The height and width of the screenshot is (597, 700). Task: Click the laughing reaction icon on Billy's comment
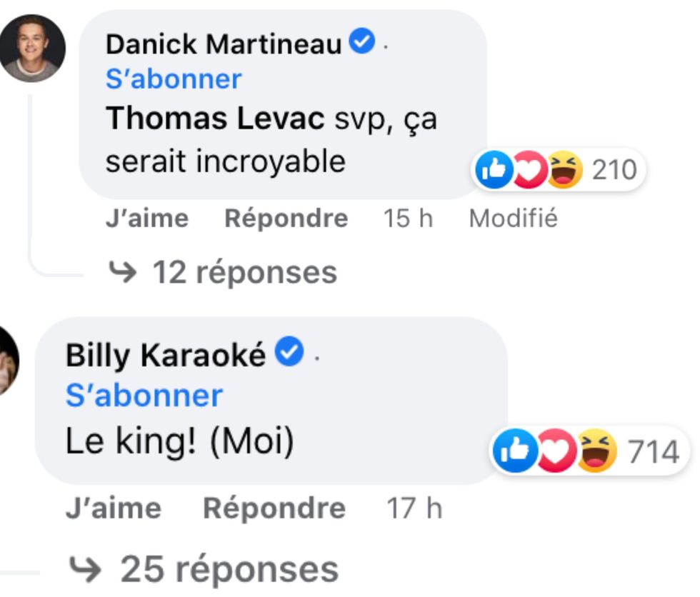[596, 452]
